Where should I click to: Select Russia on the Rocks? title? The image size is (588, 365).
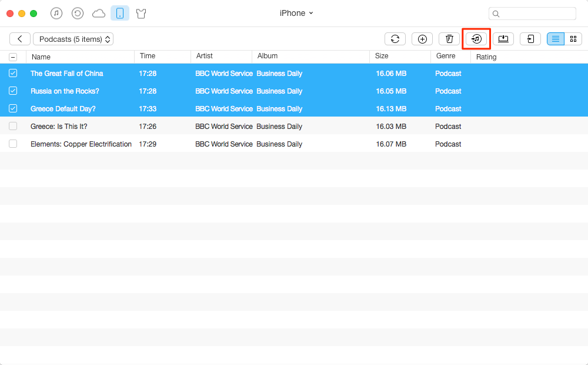point(65,91)
